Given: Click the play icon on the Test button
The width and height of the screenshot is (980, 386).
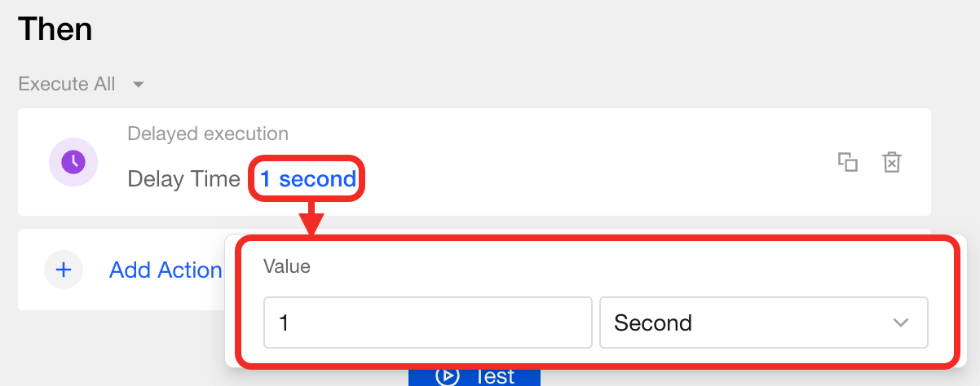Looking at the screenshot, I should tap(448, 375).
